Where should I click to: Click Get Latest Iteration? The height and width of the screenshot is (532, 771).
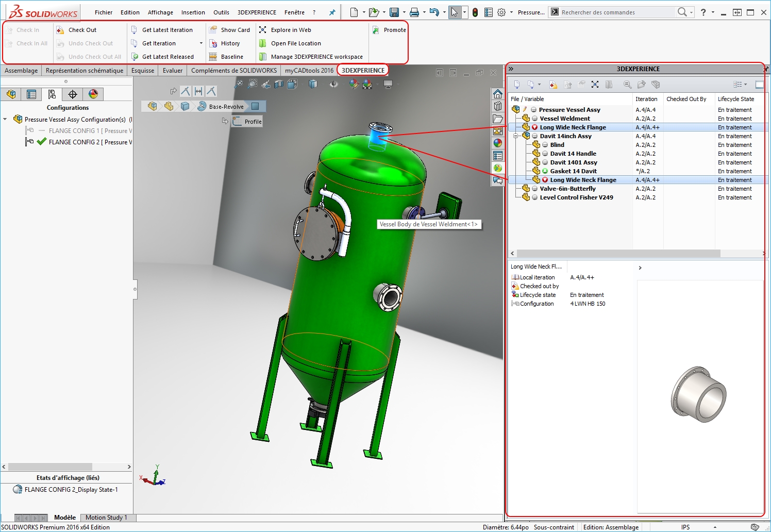tap(162, 30)
